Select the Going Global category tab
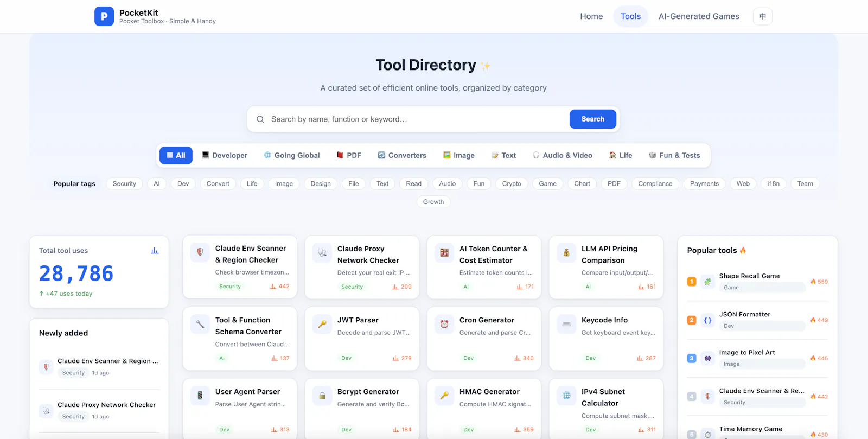Image resolution: width=868 pixels, height=439 pixels. (292, 155)
